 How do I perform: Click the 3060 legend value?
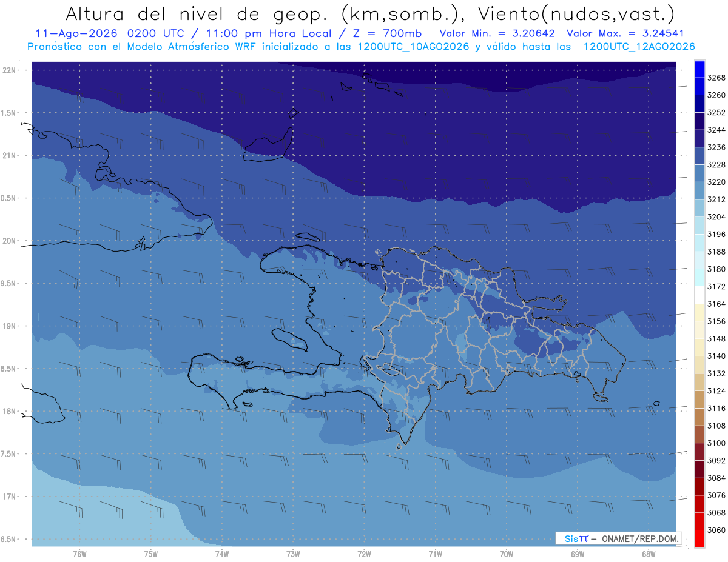tap(716, 530)
